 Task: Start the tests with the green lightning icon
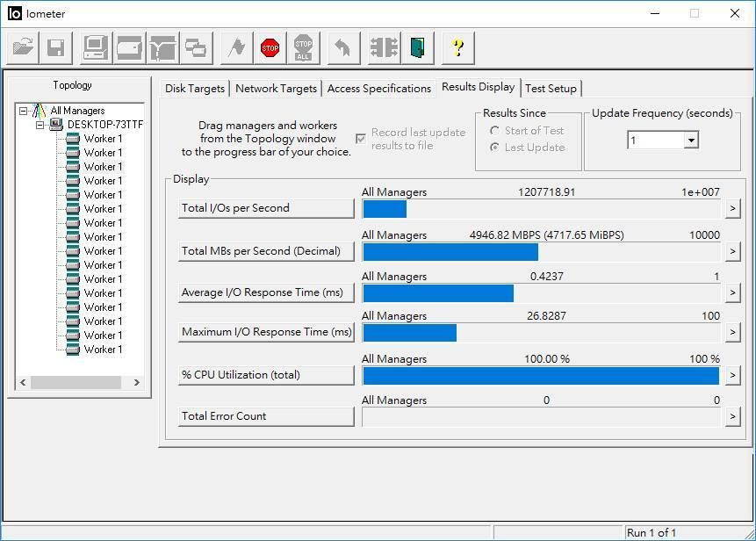point(234,47)
